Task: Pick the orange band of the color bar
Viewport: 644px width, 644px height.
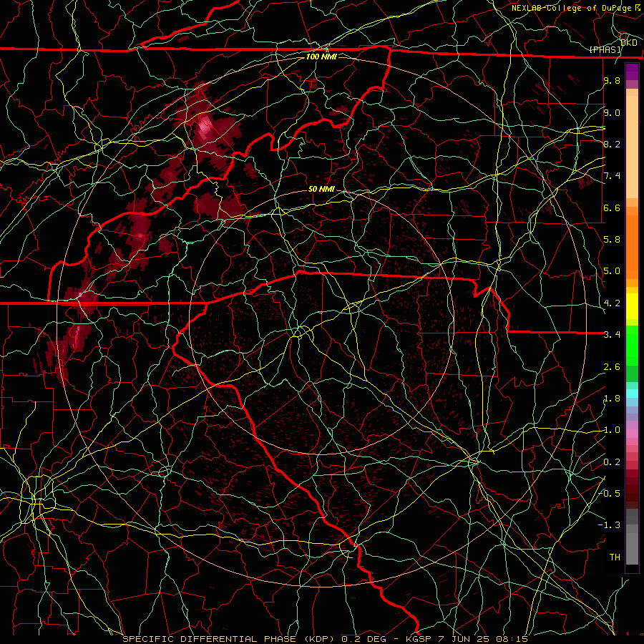Action: tap(632, 246)
